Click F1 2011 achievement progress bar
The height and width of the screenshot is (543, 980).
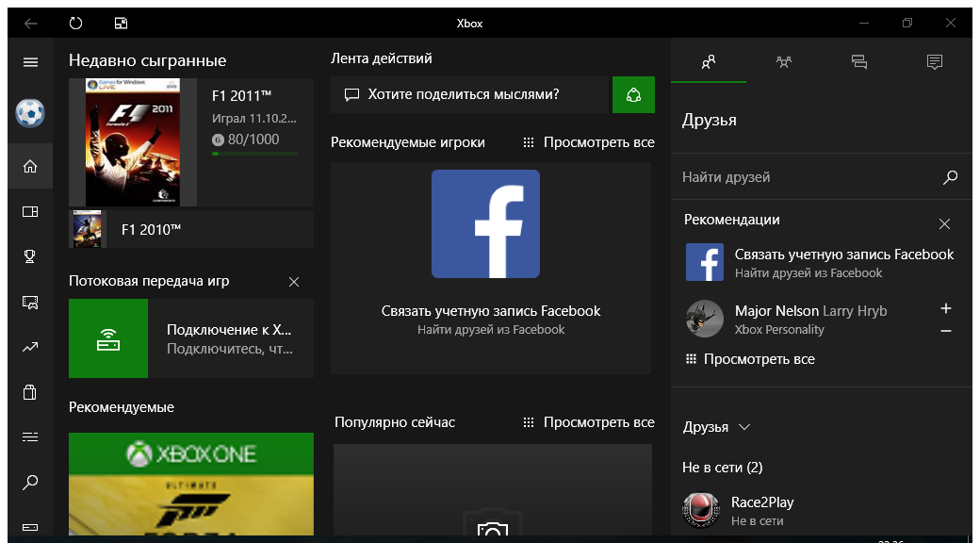255,154
